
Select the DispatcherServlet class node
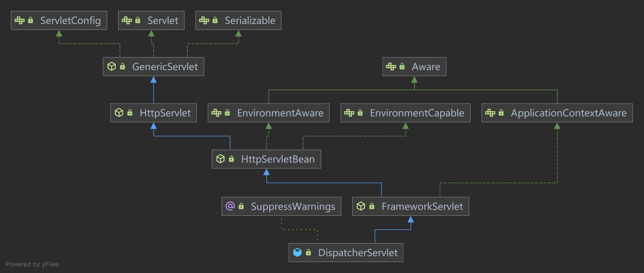coord(346,253)
